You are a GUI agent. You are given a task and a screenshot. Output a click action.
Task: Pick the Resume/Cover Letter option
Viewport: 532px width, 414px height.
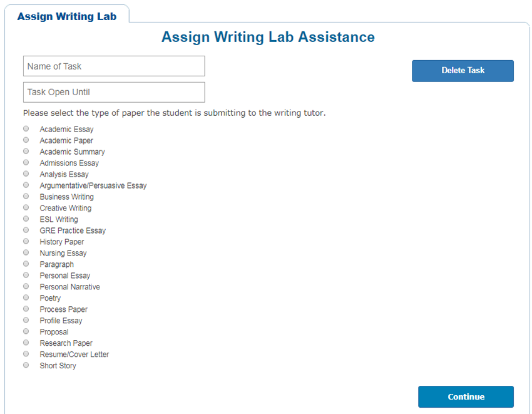click(x=26, y=354)
